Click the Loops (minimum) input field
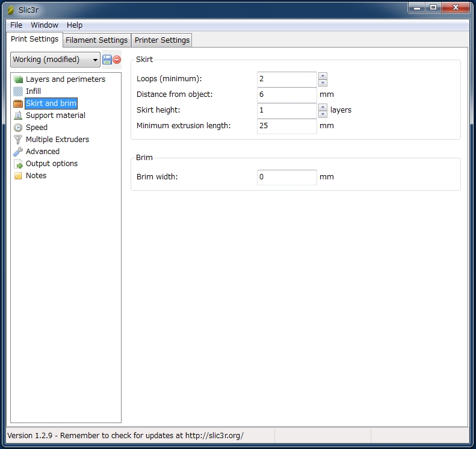 click(287, 79)
